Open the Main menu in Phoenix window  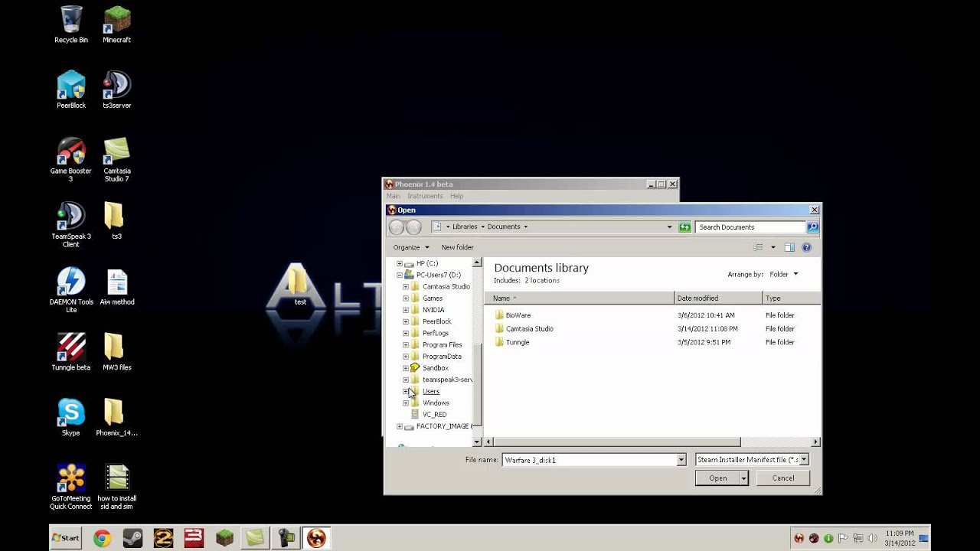(393, 196)
